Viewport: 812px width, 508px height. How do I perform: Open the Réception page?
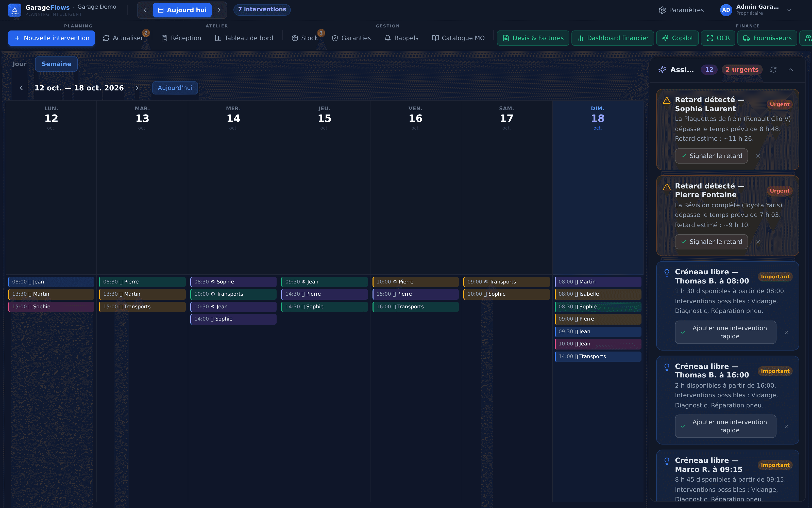(181, 38)
